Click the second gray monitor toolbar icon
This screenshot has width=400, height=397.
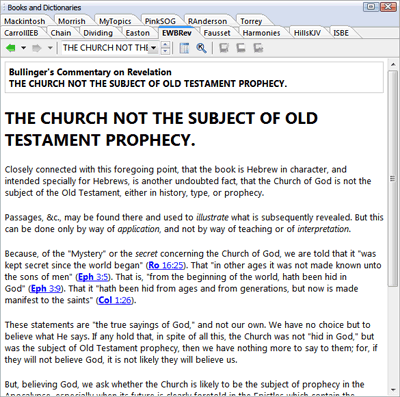point(241,48)
